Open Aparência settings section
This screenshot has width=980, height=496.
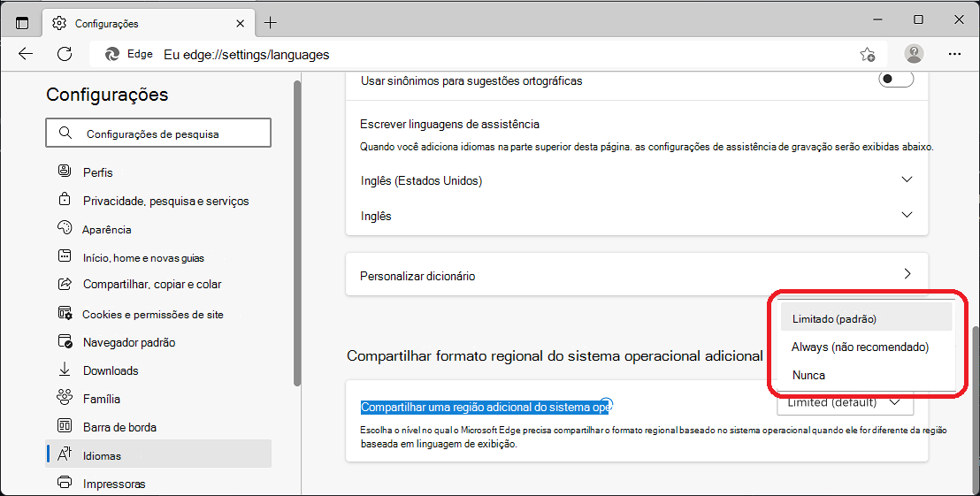point(158,229)
